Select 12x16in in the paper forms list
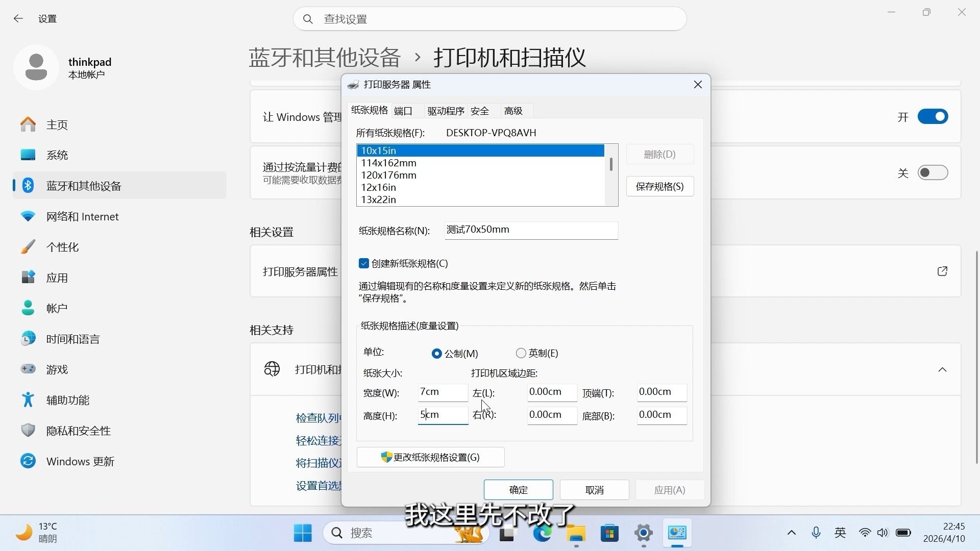The height and width of the screenshot is (551, 980). coord(480,187)
